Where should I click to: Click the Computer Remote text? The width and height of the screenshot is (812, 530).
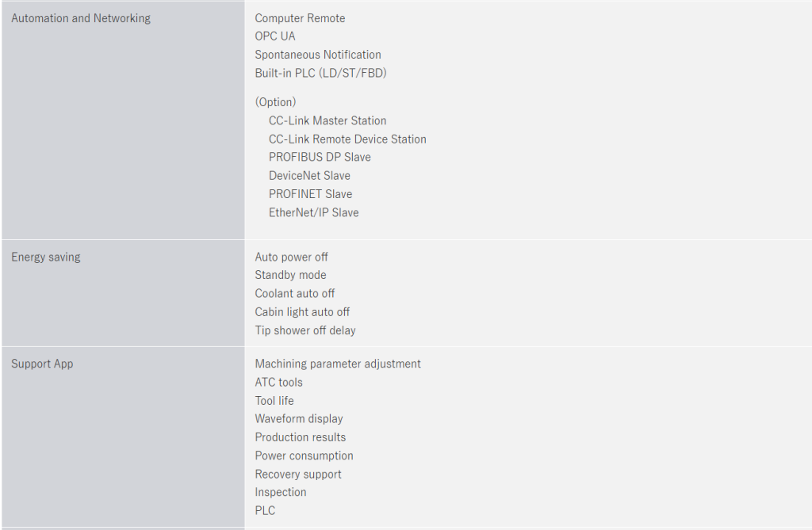[x=300, y=18]
